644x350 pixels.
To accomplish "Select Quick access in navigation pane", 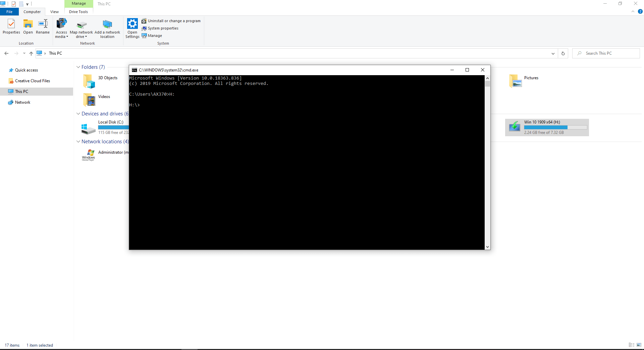I will 26,70.
